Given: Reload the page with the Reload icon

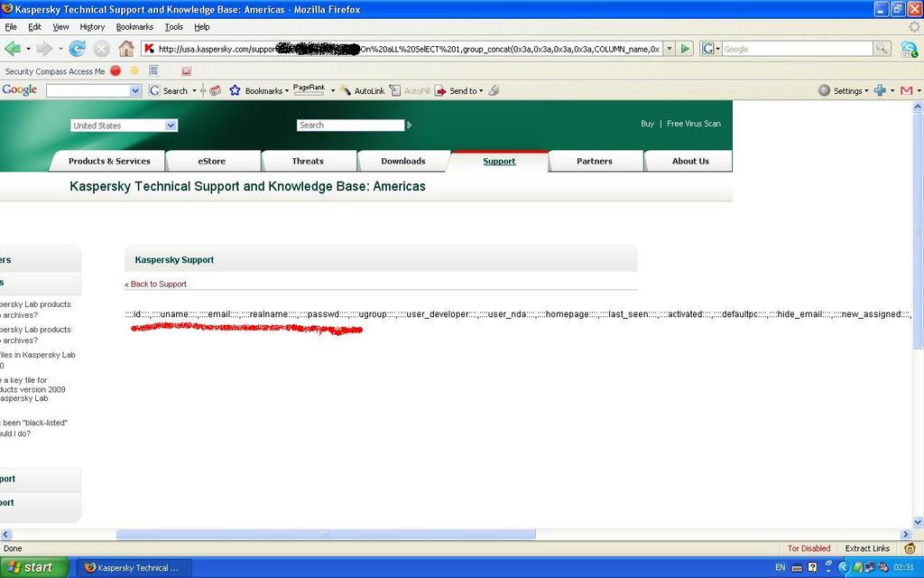Looking at the screenshot, I should point(77,49).
